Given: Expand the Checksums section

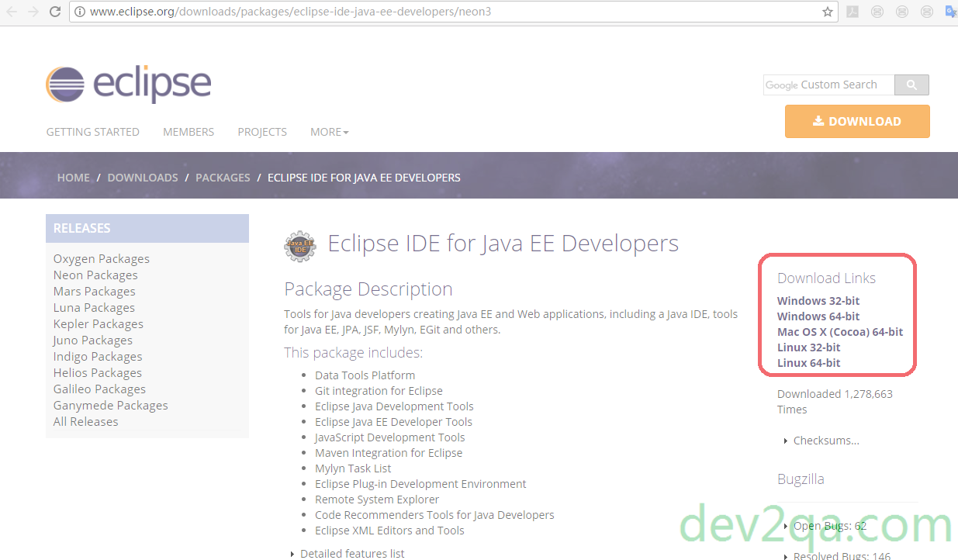Looking at the screenshot, I should point(822,441).
